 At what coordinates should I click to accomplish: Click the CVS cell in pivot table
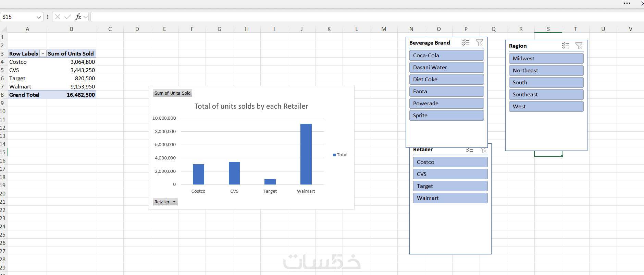tap(27, 70)
